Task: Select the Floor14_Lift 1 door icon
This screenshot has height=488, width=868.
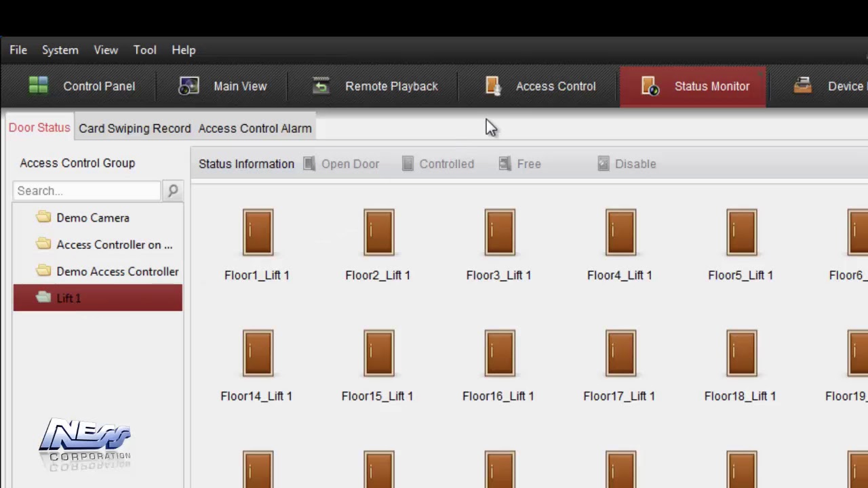Action: pos(258,353)
